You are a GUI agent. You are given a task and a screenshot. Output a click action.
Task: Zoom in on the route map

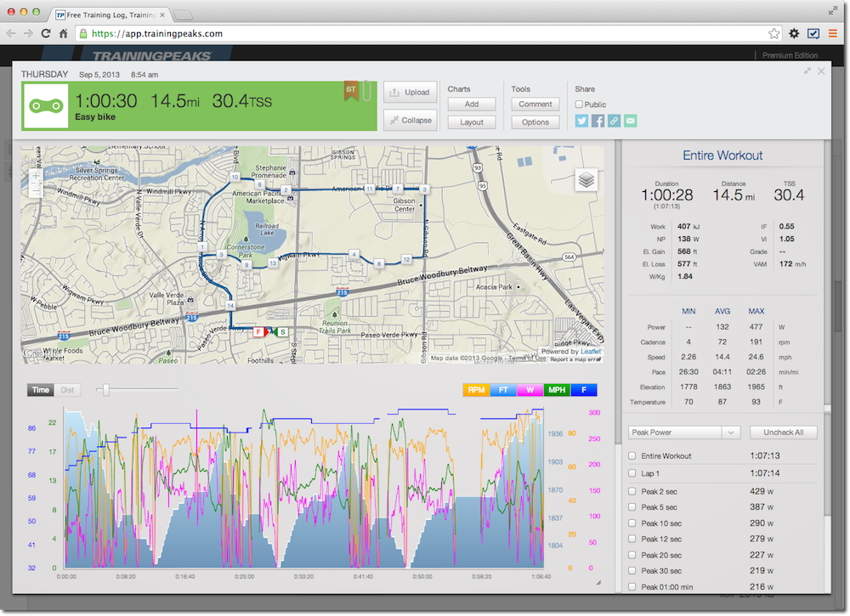[x=36, y=176]
